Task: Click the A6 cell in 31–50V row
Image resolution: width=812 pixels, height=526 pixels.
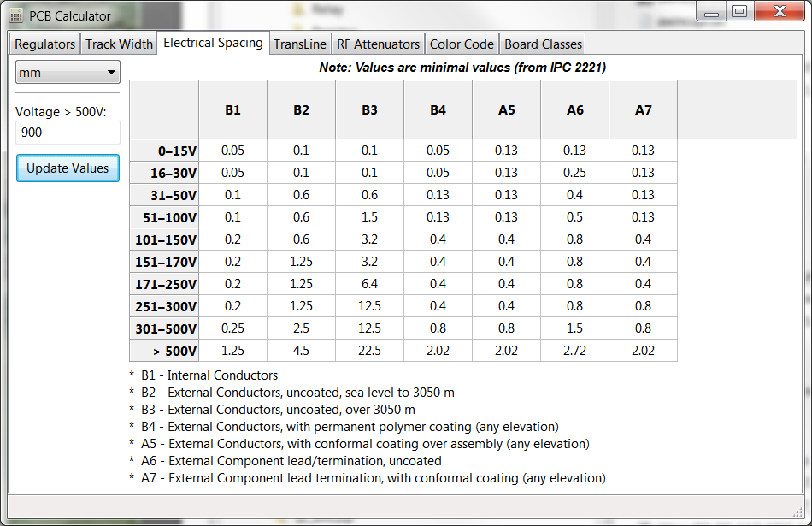Action: [x=574, y=195]
